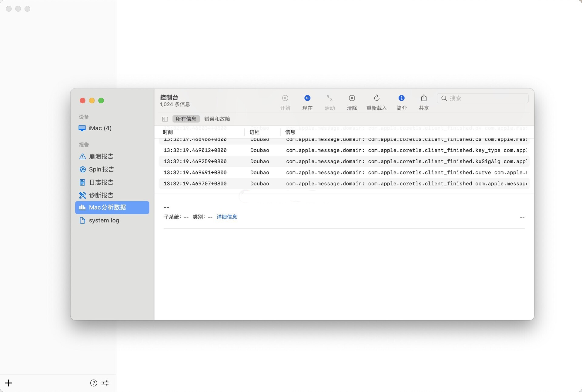Click the help question mark in background window
582x392 pixels.
pyautogui.click(x=94, y=383)
